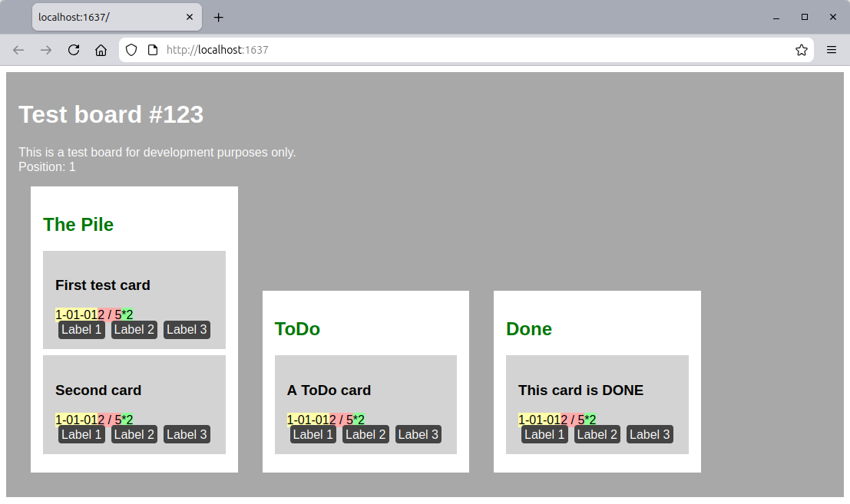Bookmark this page with the star icon
Viewport: 850px width, 504px height.
click(x=801, y=50)
